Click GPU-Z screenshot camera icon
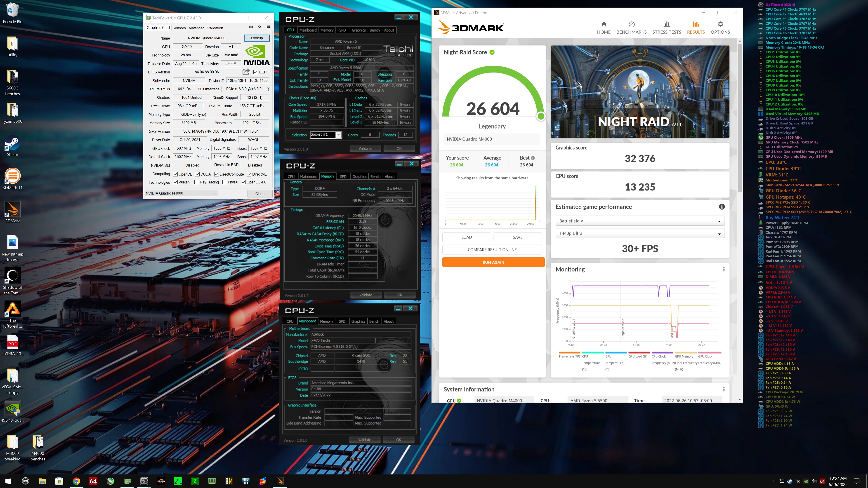 click(x=251, y=27)
